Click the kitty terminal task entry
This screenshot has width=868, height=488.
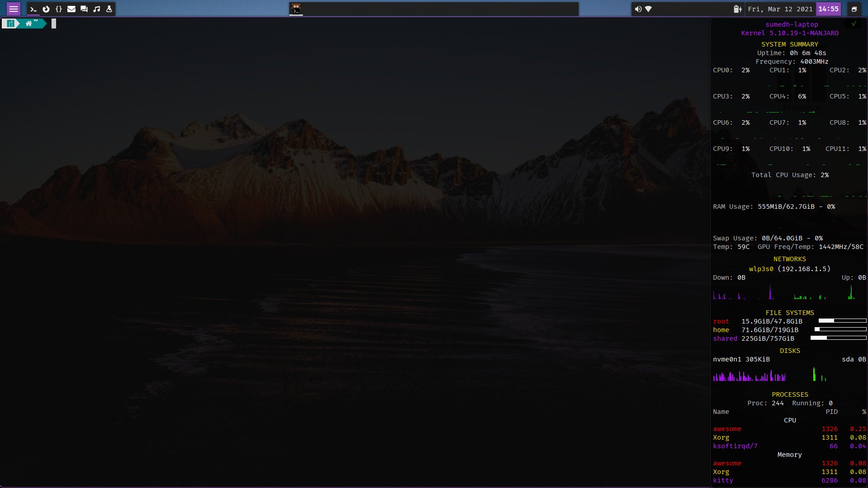pos(296,9)
